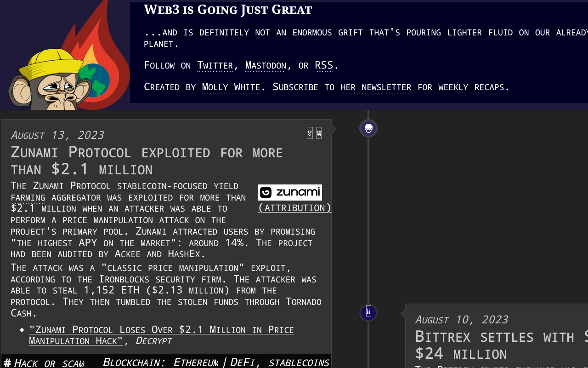Click the Zunami logo image
Screen dimensions: 588x368
(290, 192)
